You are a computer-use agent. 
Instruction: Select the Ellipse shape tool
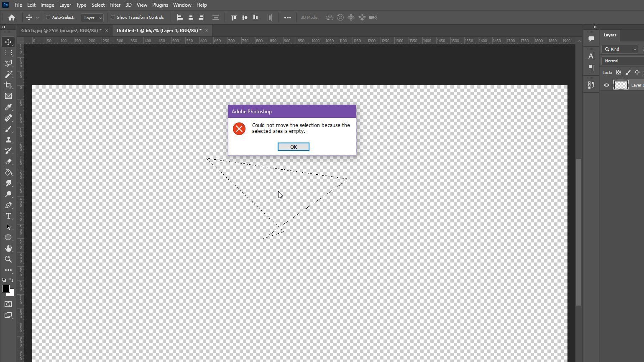pos(8,237)
